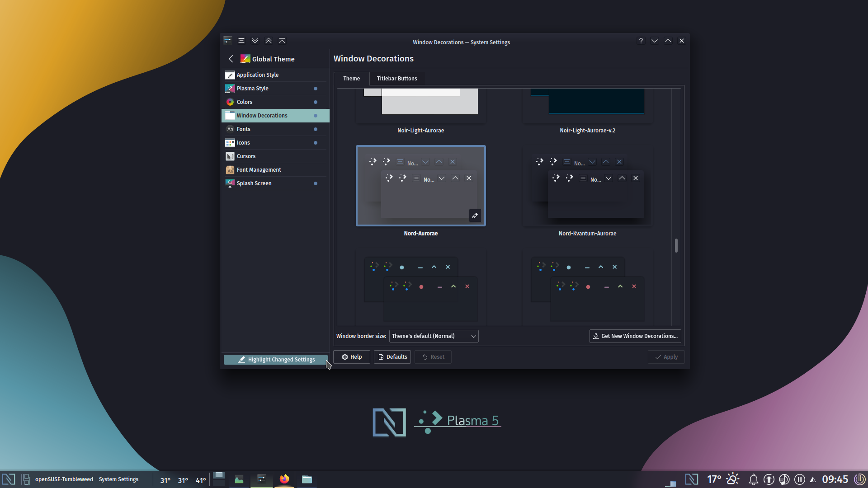This screenshot has height=488, width=868.
Task: Click the software updates tray icon
Action: tap(769, 479)
